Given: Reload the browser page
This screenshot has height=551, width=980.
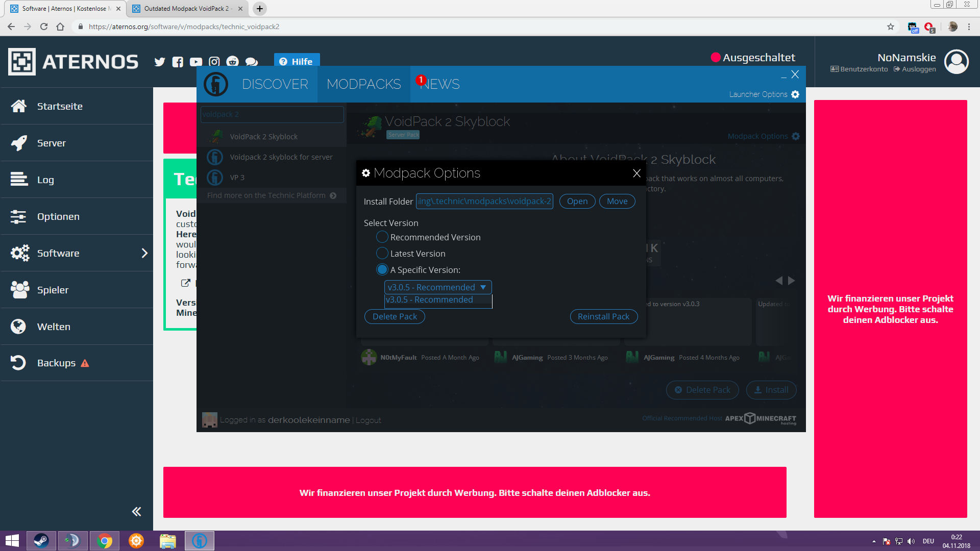Looking at the screenshot, I should (44, 27).
